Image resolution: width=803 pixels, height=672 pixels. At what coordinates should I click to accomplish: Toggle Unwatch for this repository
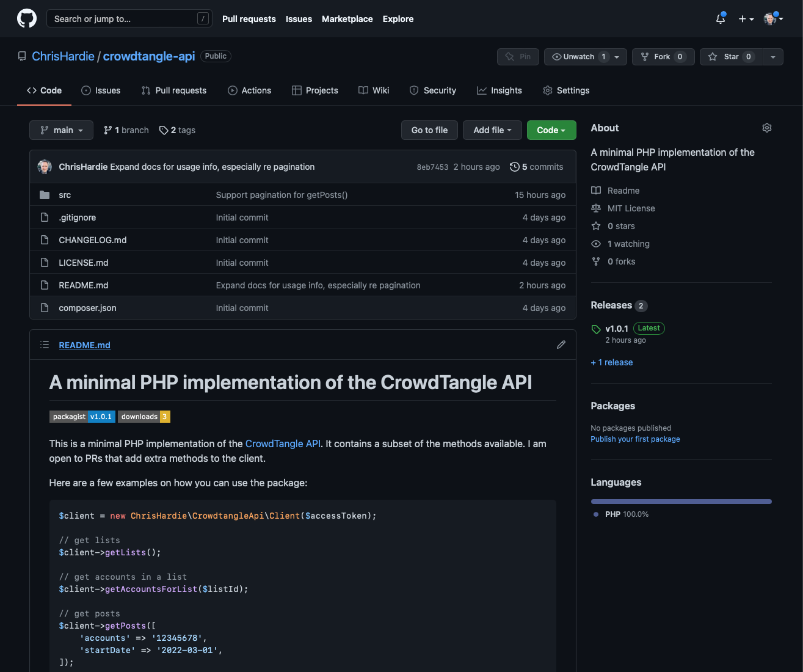(x=578, y=57)
